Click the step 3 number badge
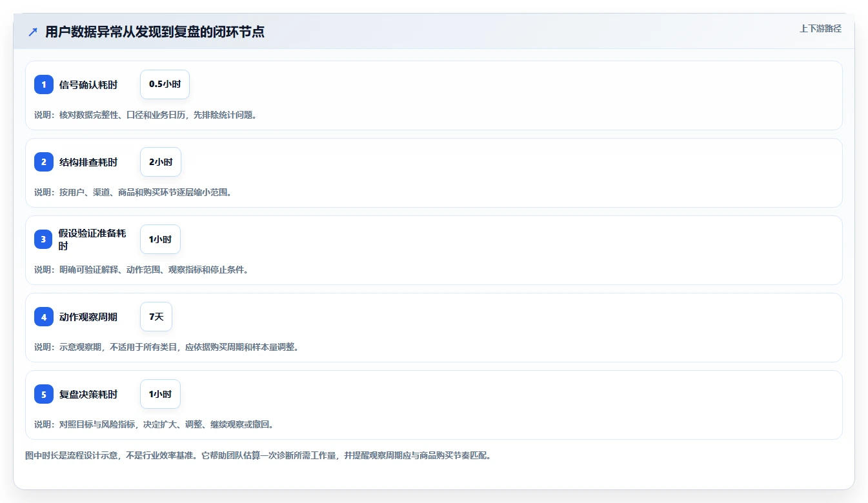Screen dimensions: 868x503 (44, 239)
